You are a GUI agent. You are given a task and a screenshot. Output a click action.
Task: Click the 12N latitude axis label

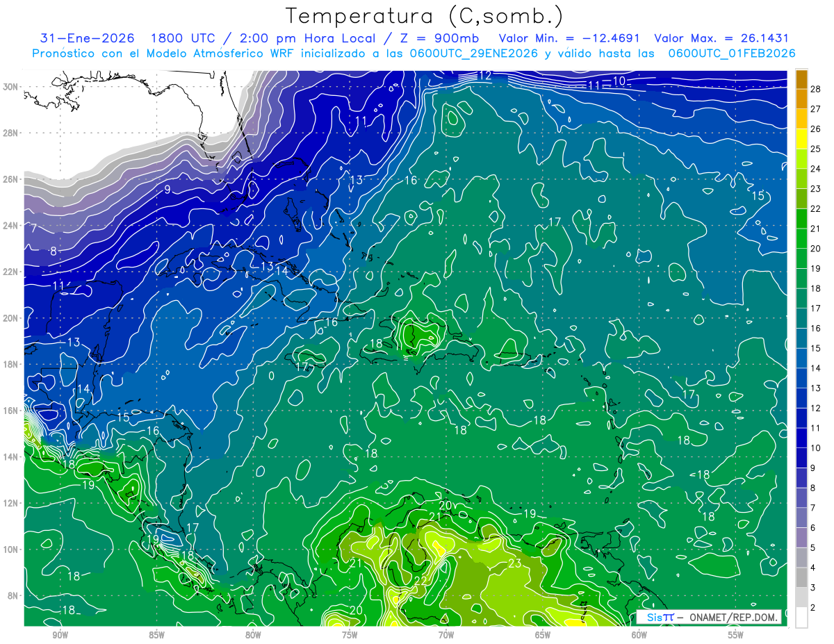point(11,503)
